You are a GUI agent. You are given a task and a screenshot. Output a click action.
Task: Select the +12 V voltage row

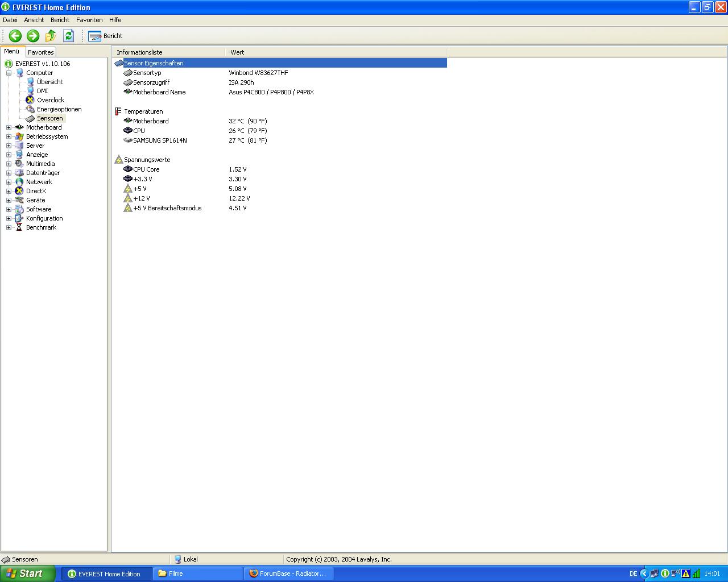coord(280,198)
